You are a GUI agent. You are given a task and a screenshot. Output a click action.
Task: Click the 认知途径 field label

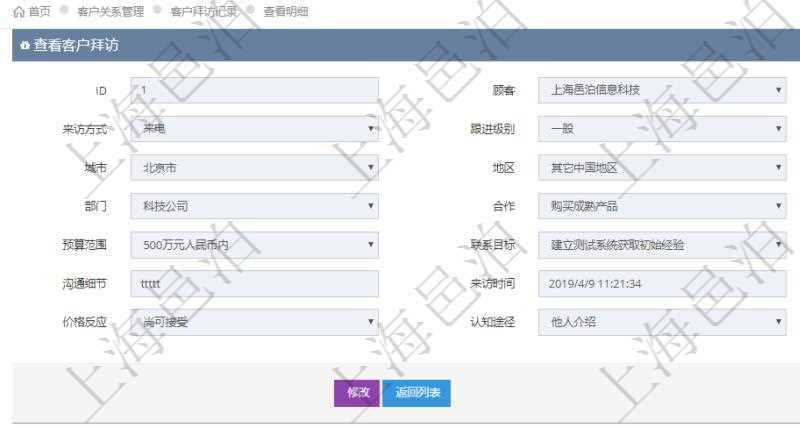(492, 322)
